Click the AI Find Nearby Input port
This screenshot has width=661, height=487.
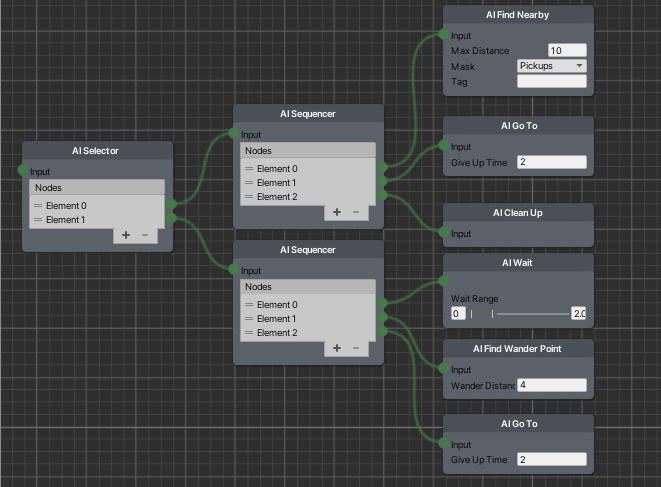[x=443, y=34]
